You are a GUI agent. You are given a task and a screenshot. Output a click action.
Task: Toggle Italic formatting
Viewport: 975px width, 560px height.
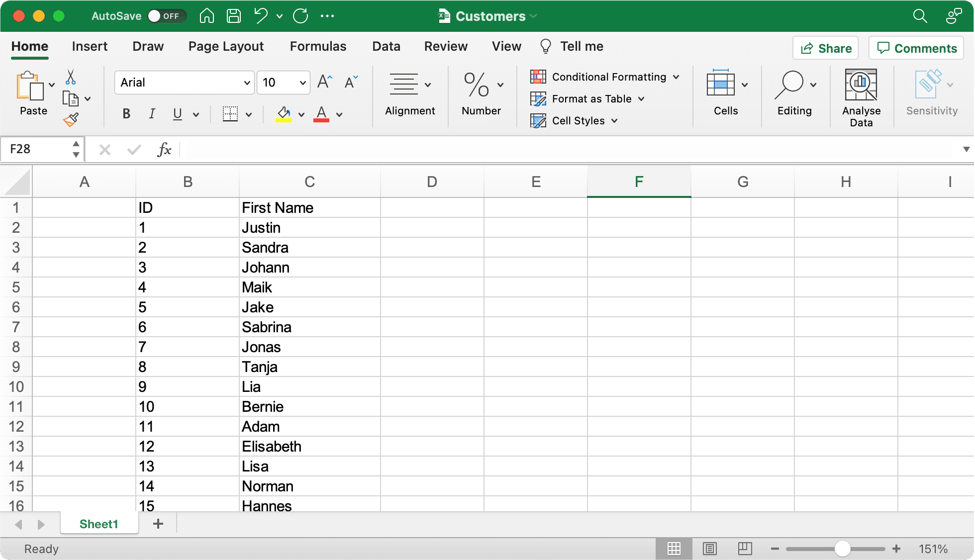click(152, 114)
